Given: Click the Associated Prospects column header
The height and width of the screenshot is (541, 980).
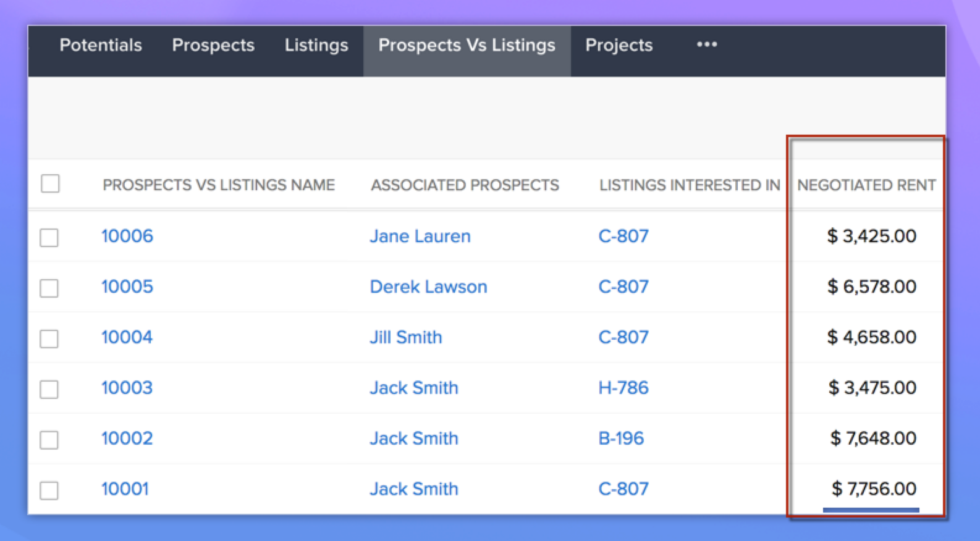Looking at the screenshot, I should pos(465,185).
